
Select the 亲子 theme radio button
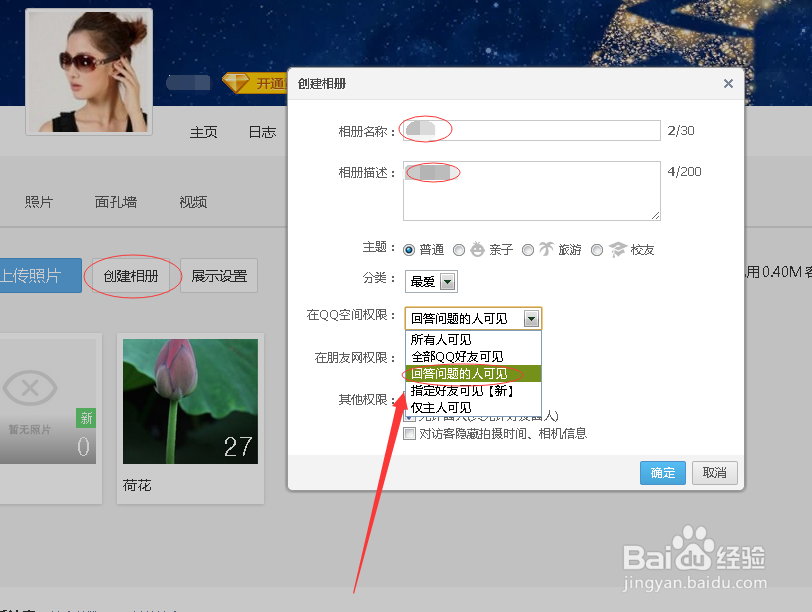(x=459, y=250)
